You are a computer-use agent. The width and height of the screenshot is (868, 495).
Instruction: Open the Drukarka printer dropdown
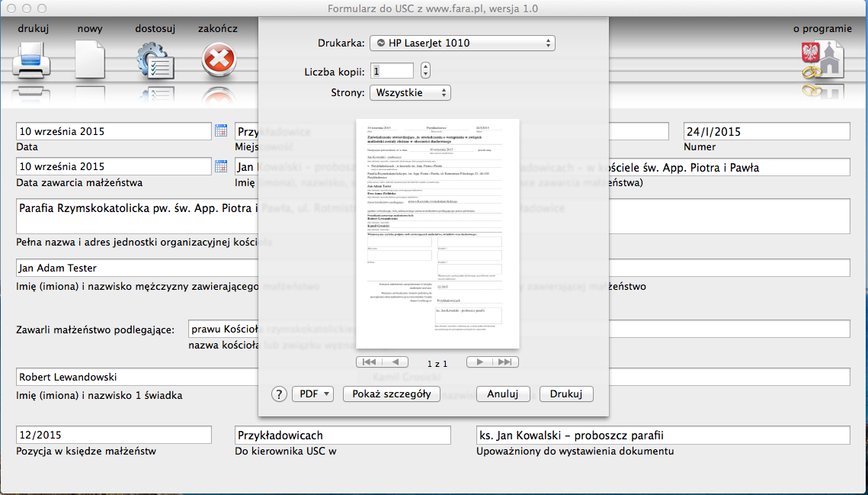pyautogui.click(x=463, y=43)
